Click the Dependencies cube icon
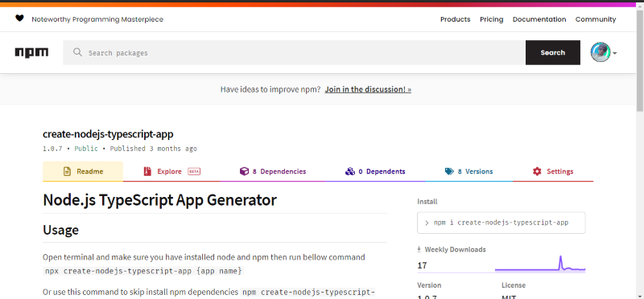644x299 pixels. tap(244, 171)
